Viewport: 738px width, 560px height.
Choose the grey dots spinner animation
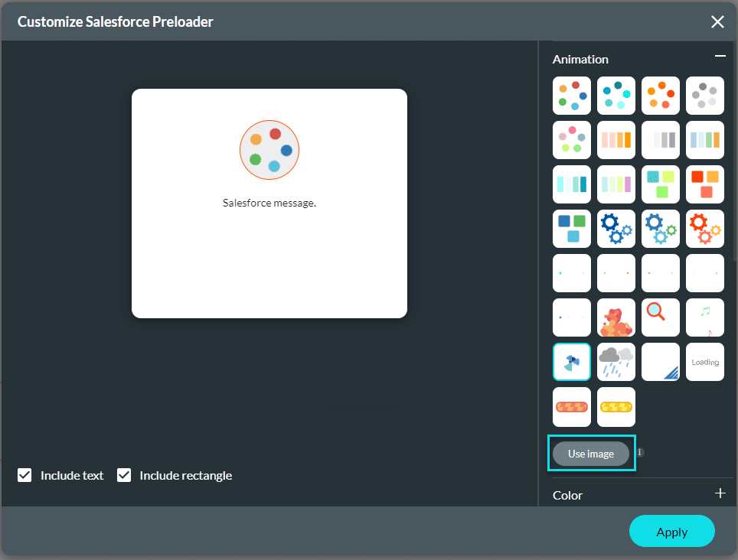click(704, 96)
